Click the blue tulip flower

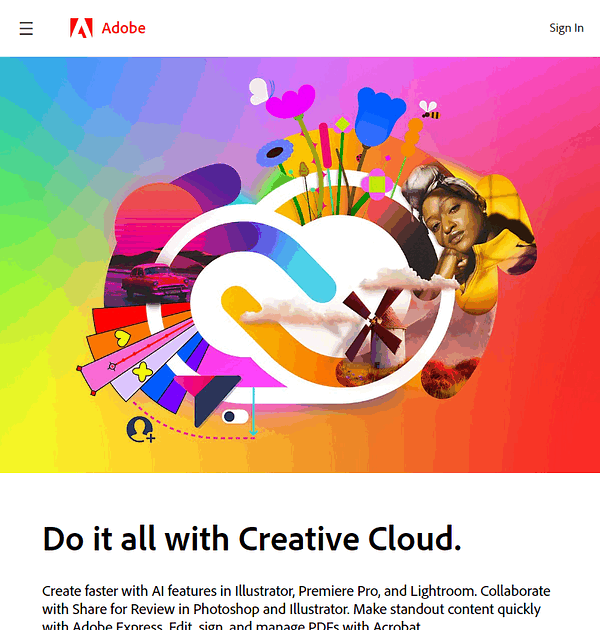click(378, 117)
